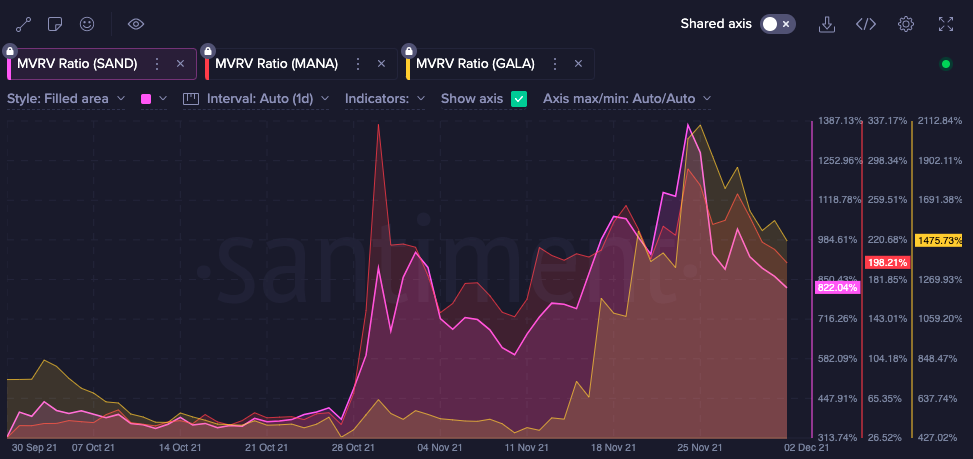Download chart with the download icon

tap(827, 24)
